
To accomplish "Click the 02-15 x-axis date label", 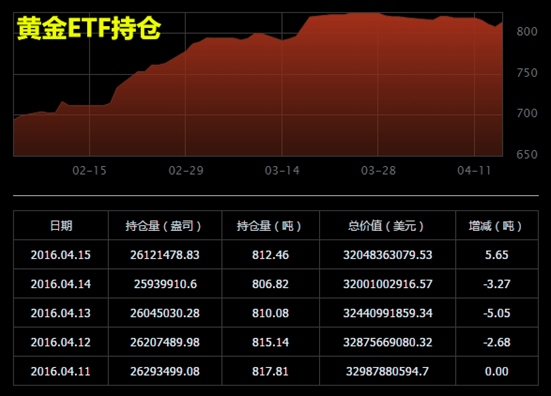I will pyautogui.click(x=89, y=171).
